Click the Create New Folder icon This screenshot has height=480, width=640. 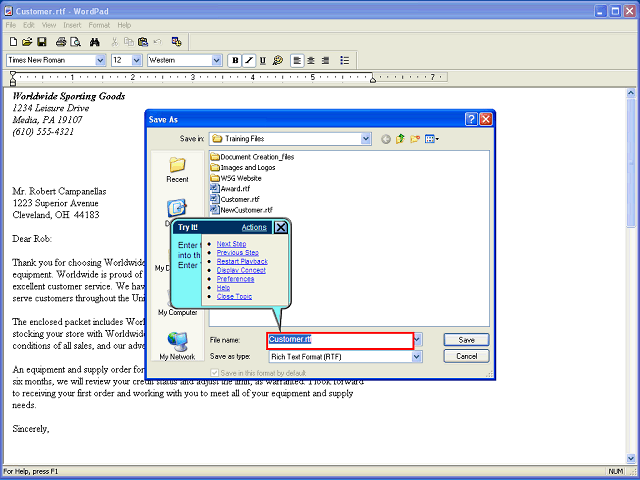tap(415, 139)
